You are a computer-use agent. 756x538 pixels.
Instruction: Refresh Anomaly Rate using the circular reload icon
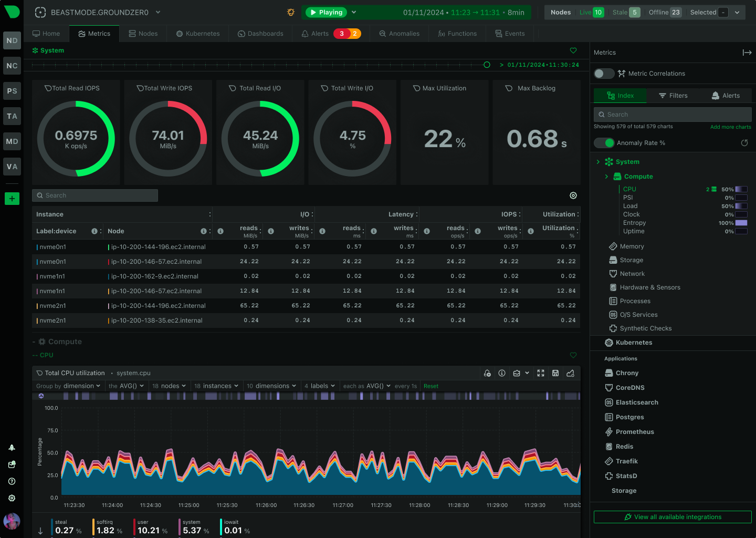tap(744, 142)
